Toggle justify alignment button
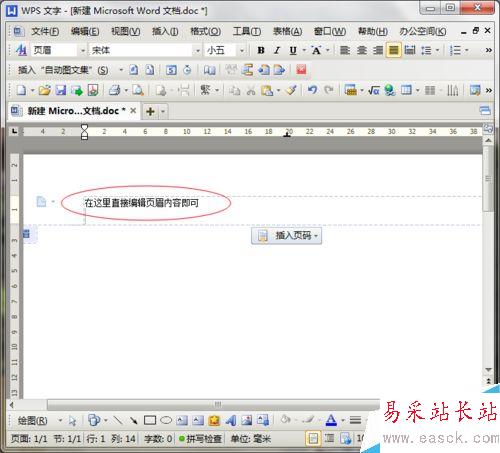 point(394,50)
